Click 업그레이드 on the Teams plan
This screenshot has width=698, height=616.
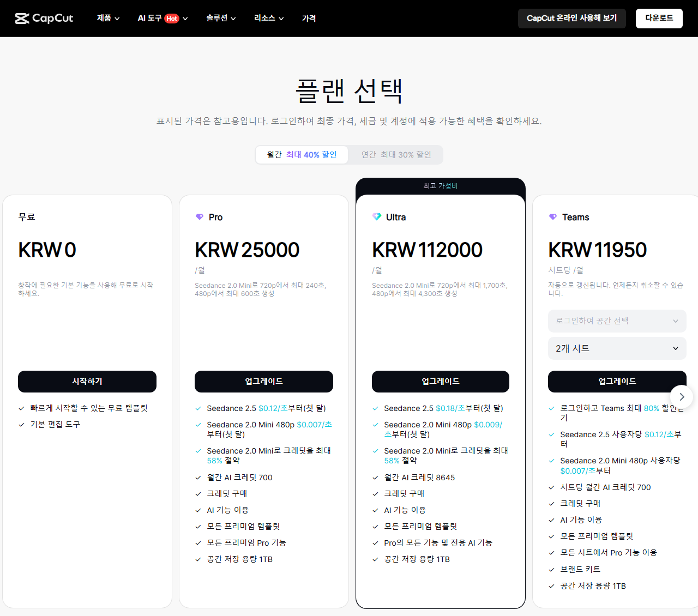(617, 382)
